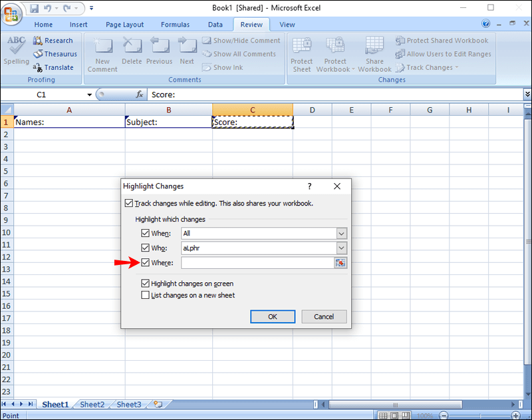Viewport: 532px width, 420px height.
Task: Enable List changes on a new sheet
Action: pyautogui.click(x=145, y=295)
